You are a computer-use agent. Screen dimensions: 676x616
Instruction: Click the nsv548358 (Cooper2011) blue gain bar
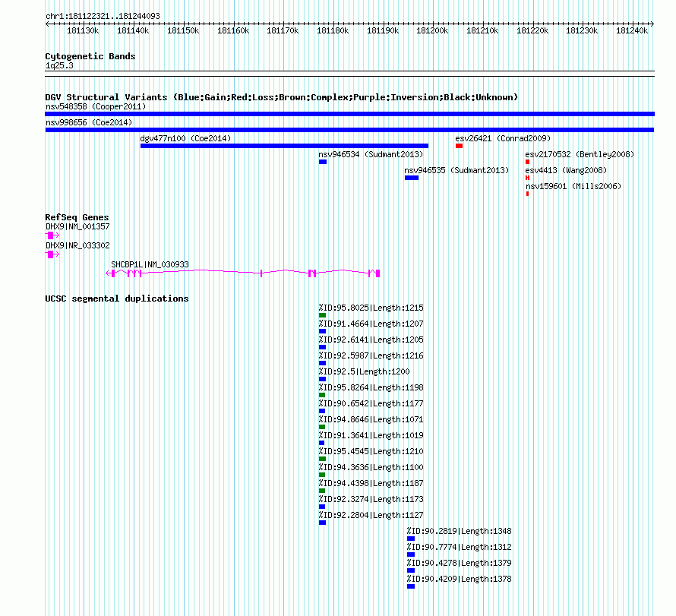click(x=349, y=114)
